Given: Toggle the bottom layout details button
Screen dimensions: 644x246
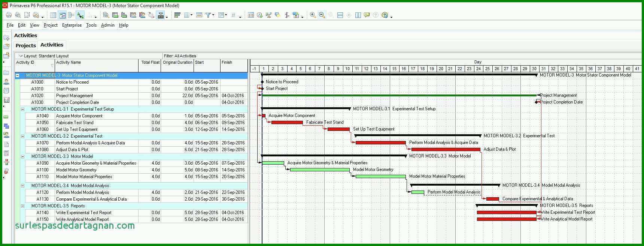Looking at the screenshot, I should coord(161,15).
